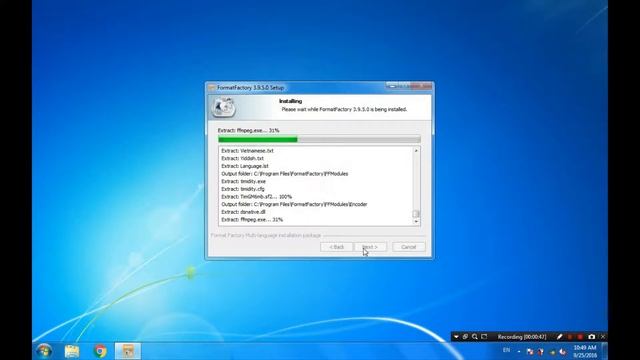Click the green tray icon
640x360 pixels.
tap(552, 352)
